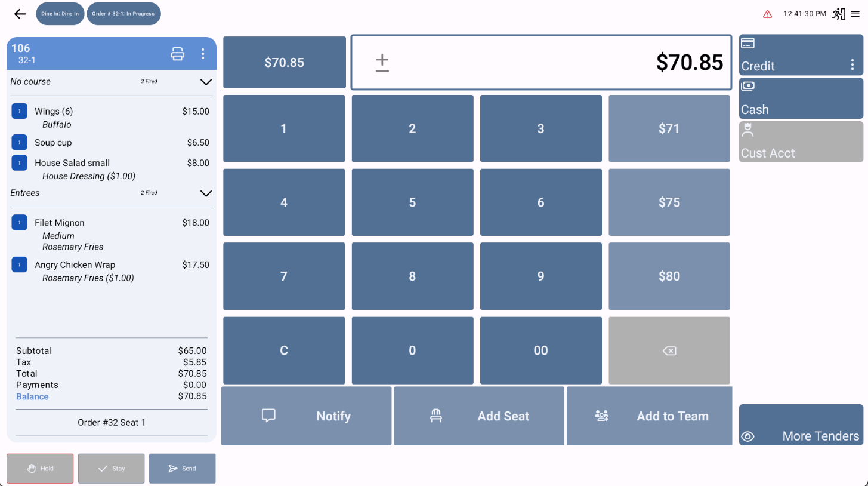Click the printer icon on the order panel
Viewport: 868px width, 486px height.
click(x=177, y=53)
